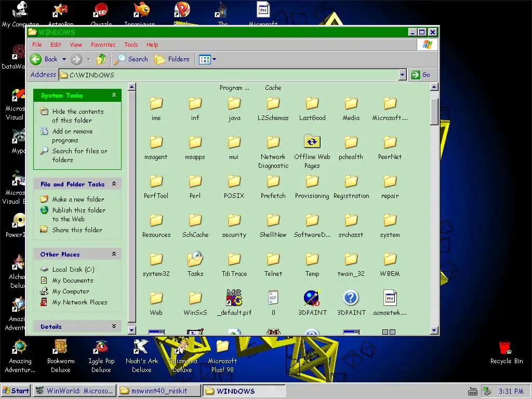Go back with the Back arrow button
Viewport: 532px width, 399px height.
coord(44,59)
